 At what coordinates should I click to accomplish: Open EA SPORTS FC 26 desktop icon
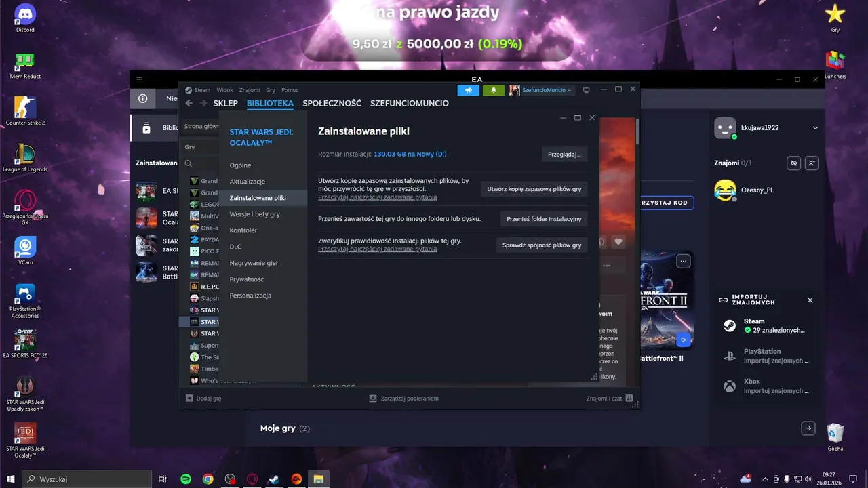tap(25, 344)
